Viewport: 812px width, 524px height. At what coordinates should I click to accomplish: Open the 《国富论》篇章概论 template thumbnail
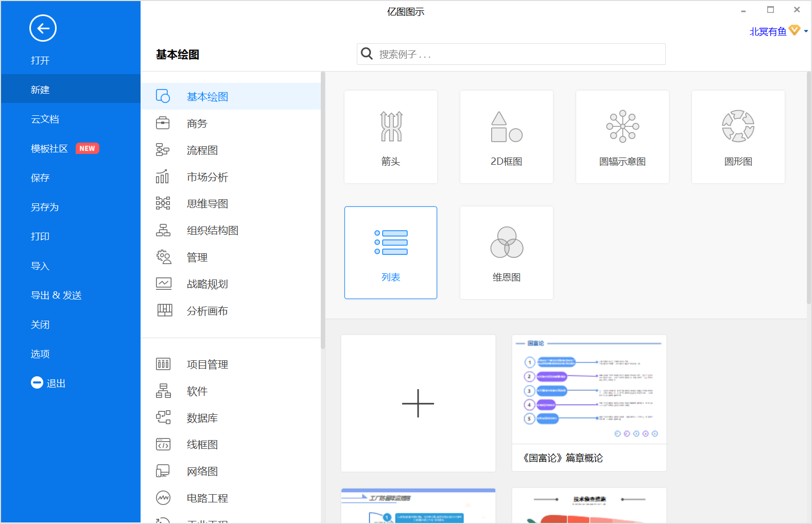click(x=589, y=391)
